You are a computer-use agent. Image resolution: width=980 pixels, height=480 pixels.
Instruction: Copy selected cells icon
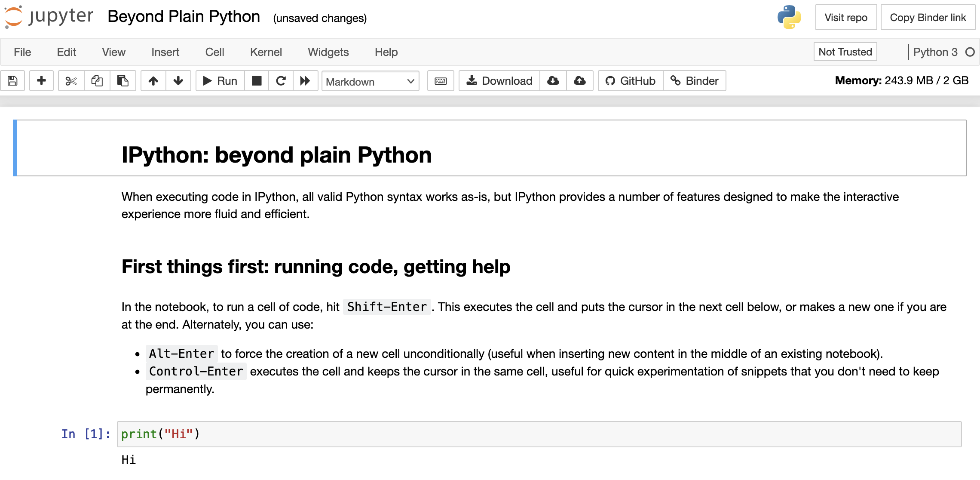click(97, 81)
